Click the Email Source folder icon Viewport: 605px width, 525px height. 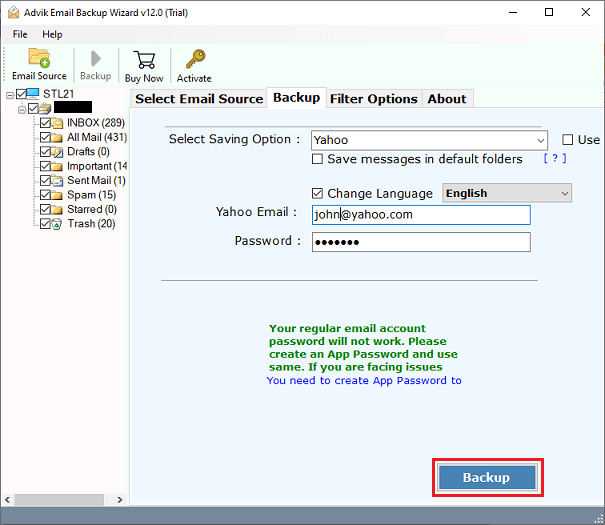[x=39, y=59]
